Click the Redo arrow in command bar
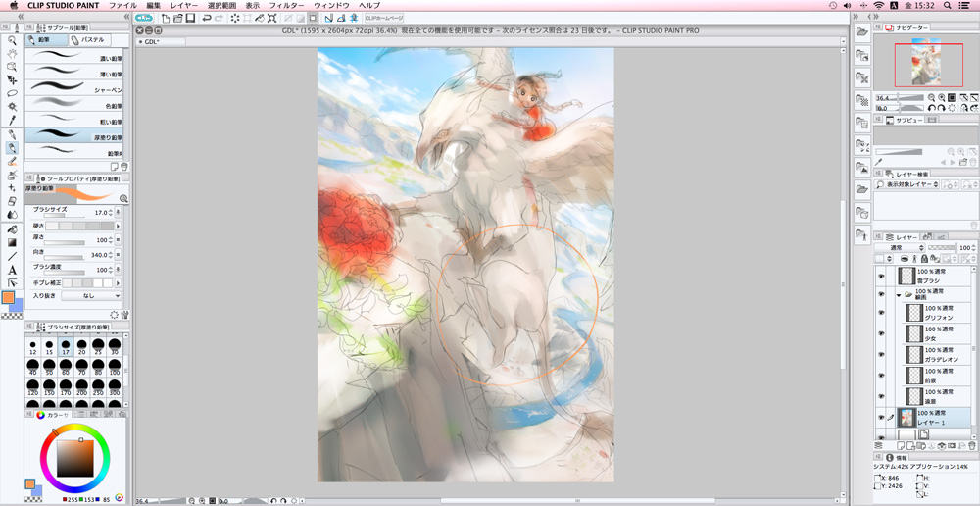The image size is (980, 506). [219, 18]
